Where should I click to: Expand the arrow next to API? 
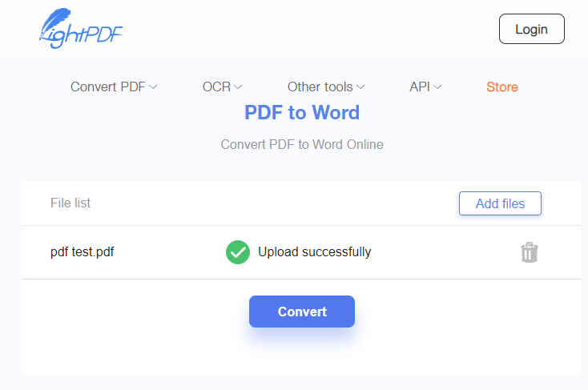[x=437, y=87]
